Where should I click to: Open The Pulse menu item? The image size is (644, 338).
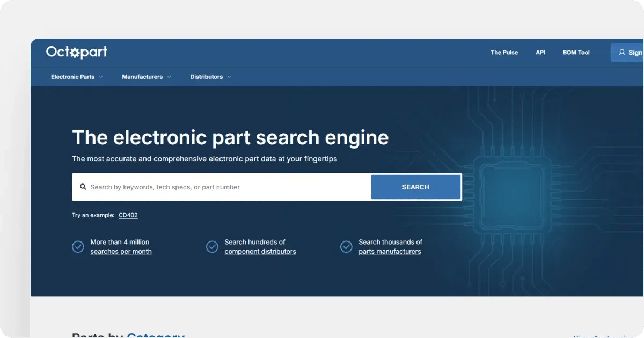coord(504,52)
